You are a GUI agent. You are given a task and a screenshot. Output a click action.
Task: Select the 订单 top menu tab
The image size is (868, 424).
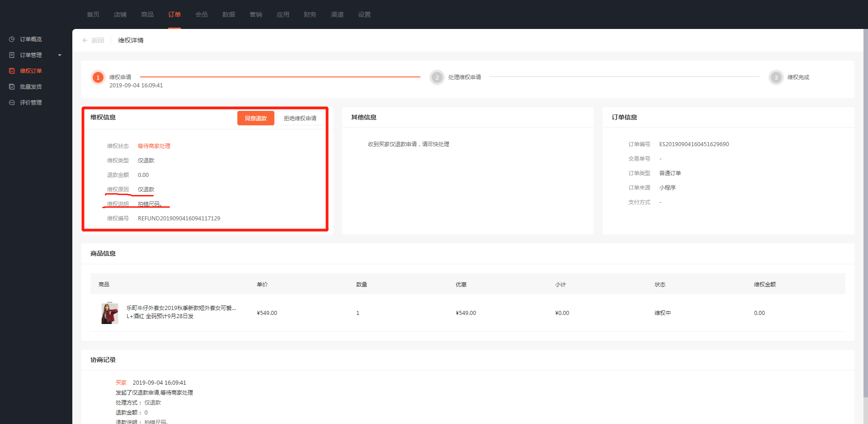click(175, 14)
